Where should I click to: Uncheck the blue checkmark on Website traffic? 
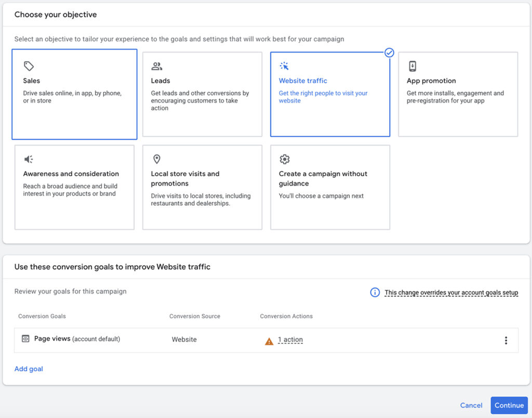(x=389, y=53)
